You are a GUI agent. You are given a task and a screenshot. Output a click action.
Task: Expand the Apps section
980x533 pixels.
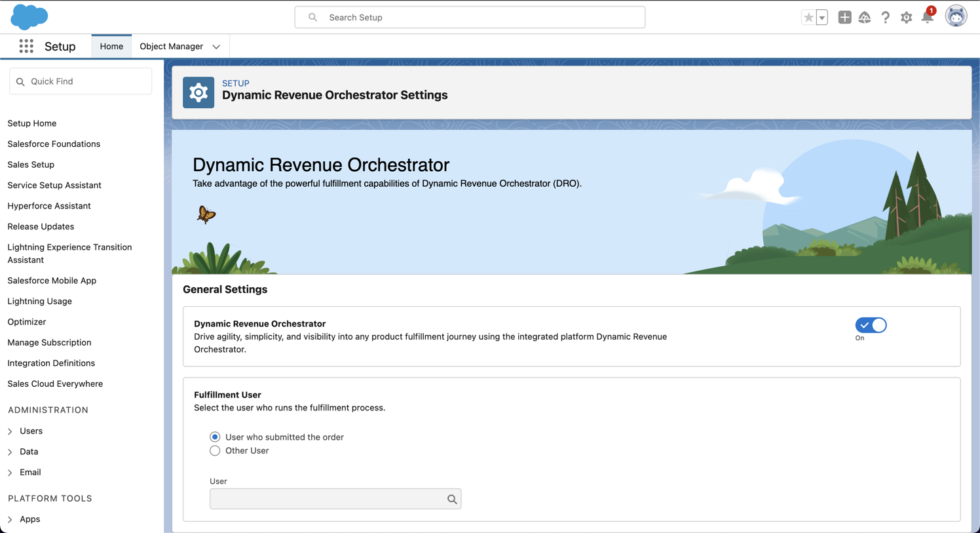tap(10, 519)
